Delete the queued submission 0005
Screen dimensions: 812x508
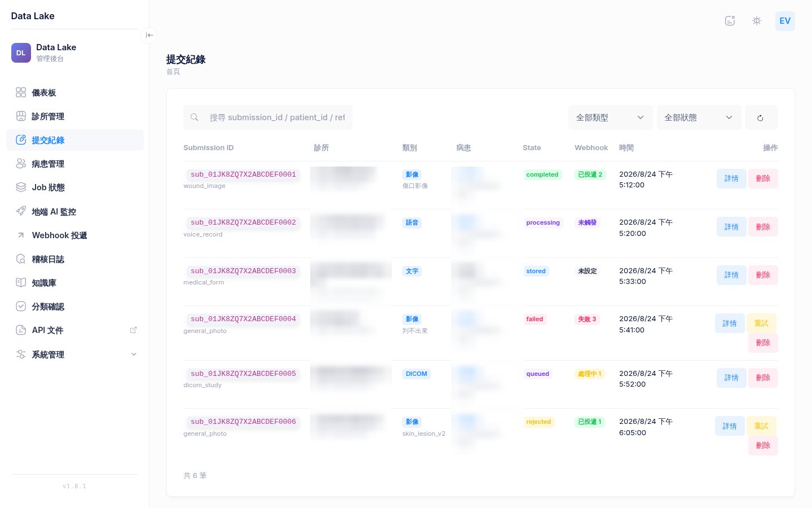click(763, 378)
